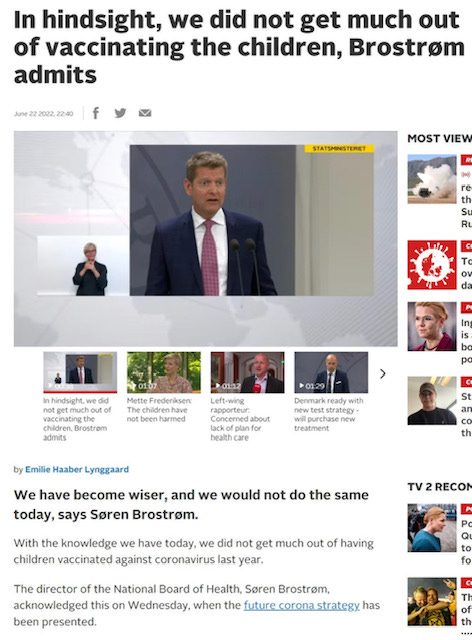
Task: Share the article on Facebook
Action: point(96,113)
